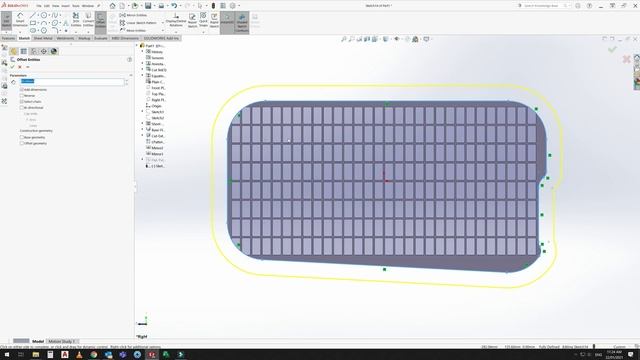Screen dimensions: 640x360
Task: Select the Sketch Fillet tool
Action: pos(55,30)
